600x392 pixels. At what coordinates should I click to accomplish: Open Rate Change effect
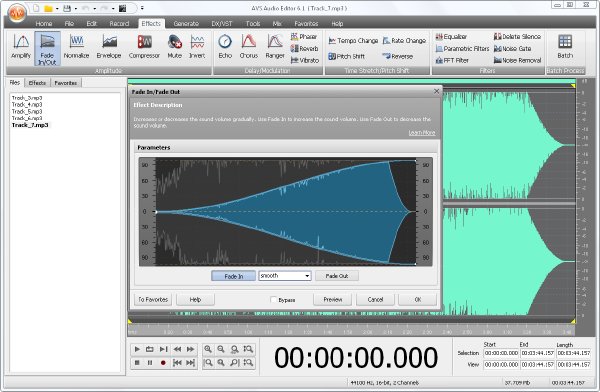[404, 41]
